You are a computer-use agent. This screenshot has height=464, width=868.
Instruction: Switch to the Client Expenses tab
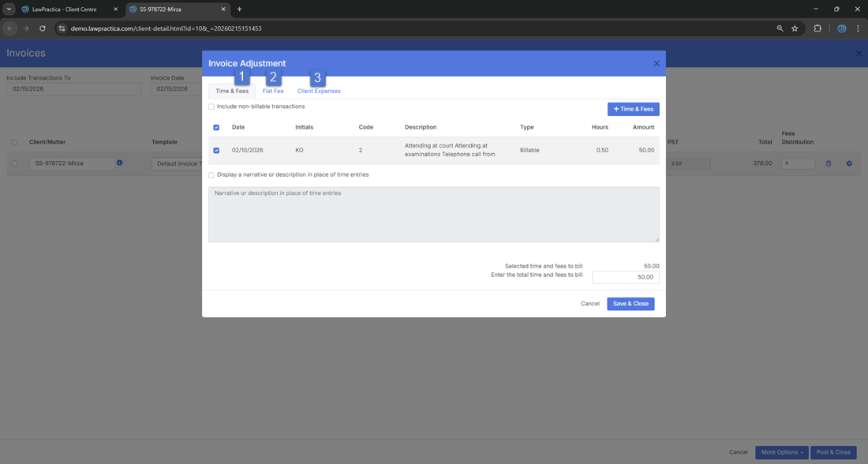click(x=319, y=92)
